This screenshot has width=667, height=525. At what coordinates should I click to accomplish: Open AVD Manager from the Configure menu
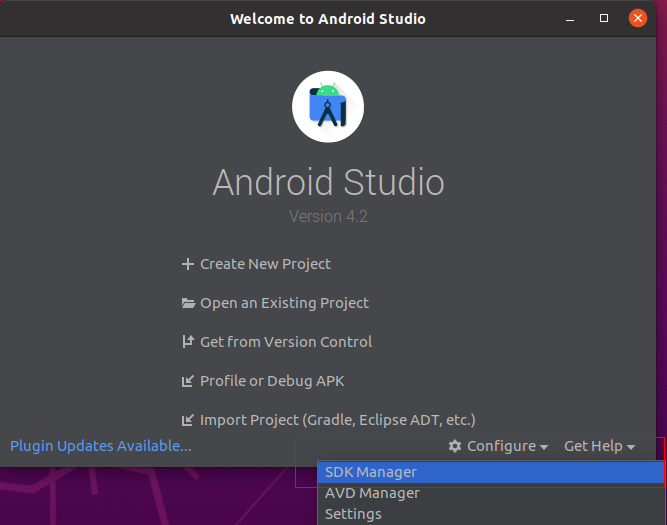491,493
